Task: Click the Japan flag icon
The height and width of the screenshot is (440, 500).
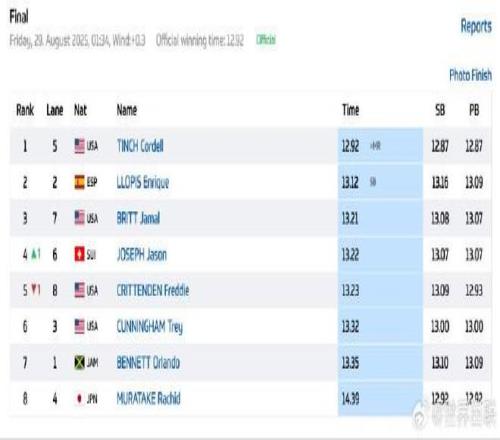Action: tap(79, 398)
